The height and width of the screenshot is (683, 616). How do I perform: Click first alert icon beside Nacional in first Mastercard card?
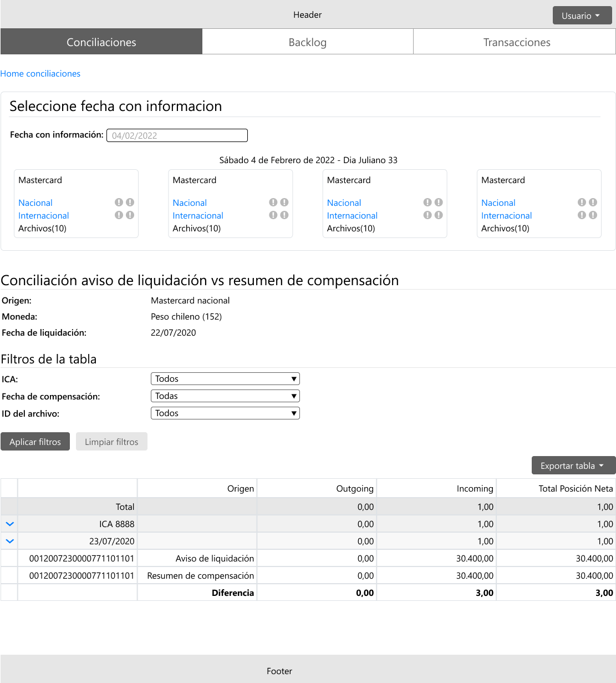point(119,203)
